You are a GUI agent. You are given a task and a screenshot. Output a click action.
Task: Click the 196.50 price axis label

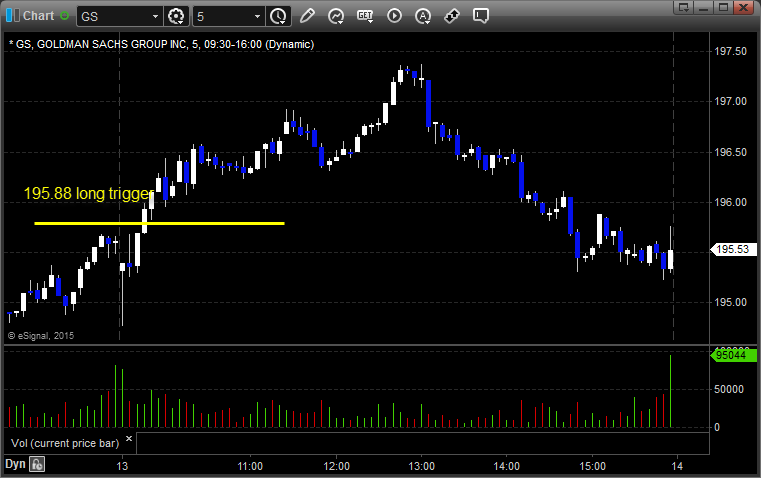(730, 152)
